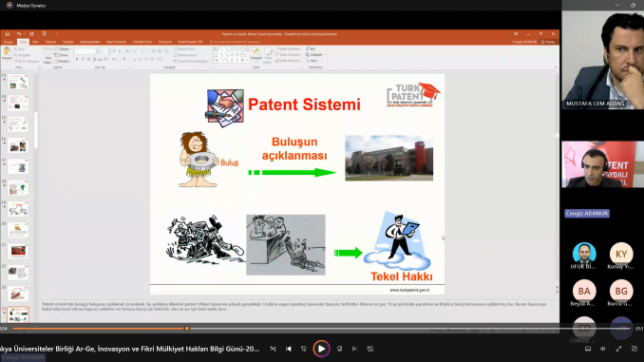Select slide 20 thumbnail in panel
The width and height of the screenshot is (644, 362).
tap(18, 230)
